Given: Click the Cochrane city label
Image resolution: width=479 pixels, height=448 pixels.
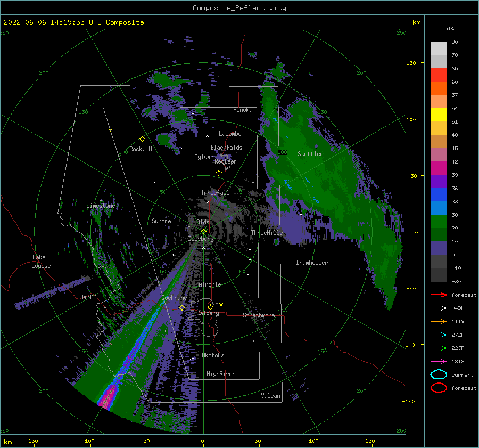Looking at the screenshot, I should click(x=174, y=298).
